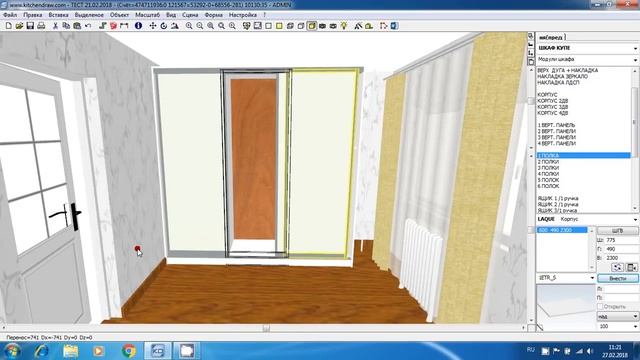Cut selection with the scissors icon
640x360 pixels.
tap(55, 26)
